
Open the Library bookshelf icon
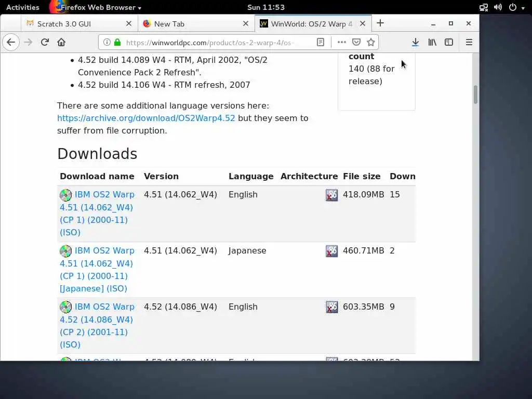[x=432, y=43]
